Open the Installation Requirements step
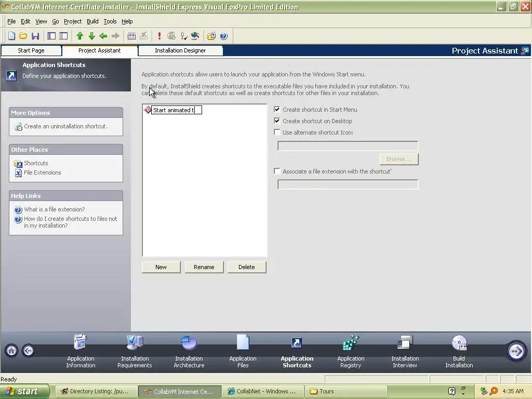This screenshot has width=532, height=399. tap(135, 351)
